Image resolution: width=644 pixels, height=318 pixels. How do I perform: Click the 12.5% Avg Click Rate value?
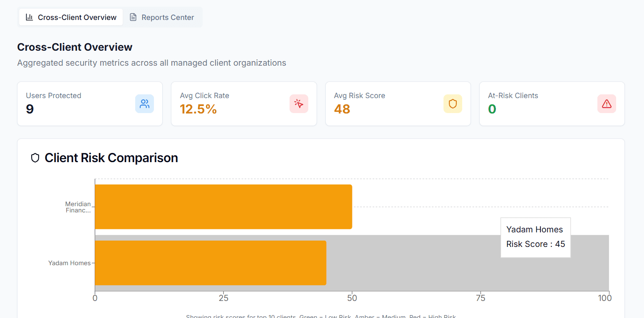click(x=198, y=109)
